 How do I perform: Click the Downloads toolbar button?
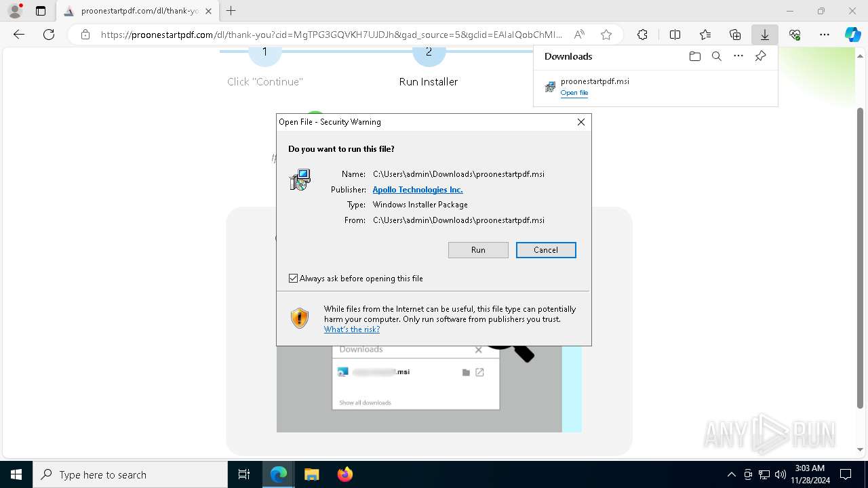tap(765, 35)
